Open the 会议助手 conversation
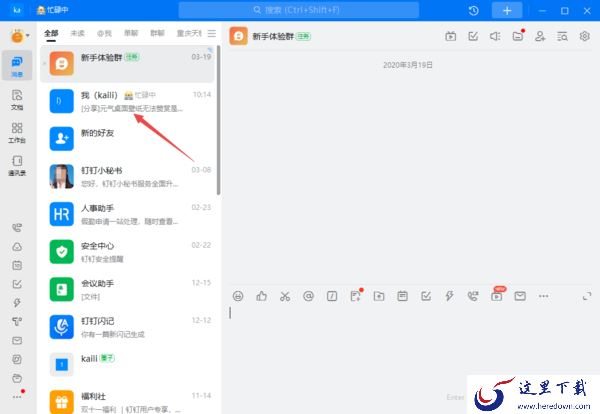 tap(127, 289)
